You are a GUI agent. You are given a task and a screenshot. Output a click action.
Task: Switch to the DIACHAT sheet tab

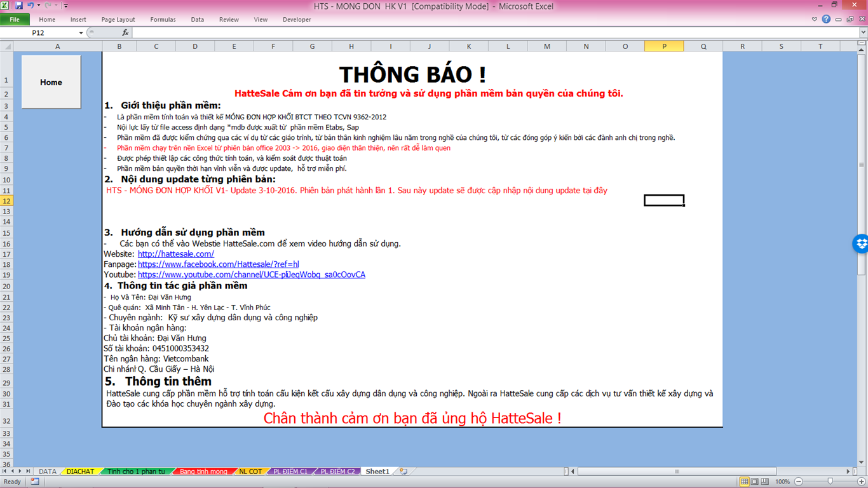[x=80, y=471]
